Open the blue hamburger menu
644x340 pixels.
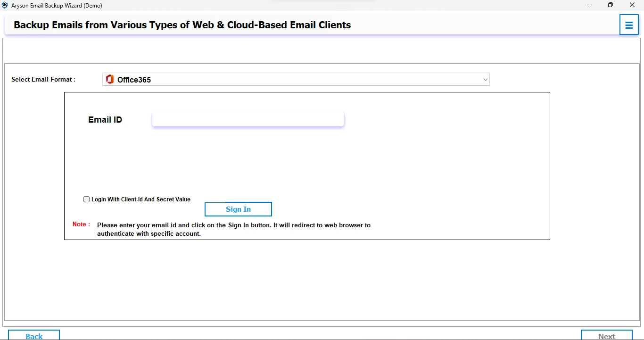[x=629, y=25]
